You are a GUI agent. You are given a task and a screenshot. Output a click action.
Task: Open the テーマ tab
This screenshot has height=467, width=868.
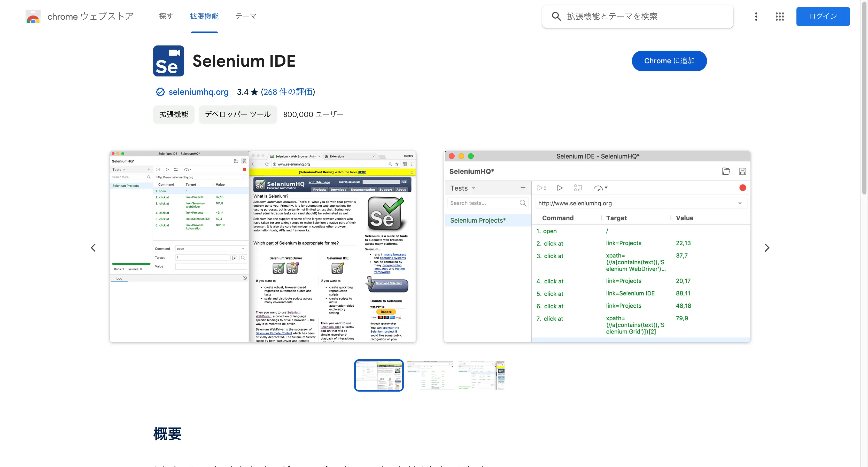pyautogui.click(x=246, y=16)
